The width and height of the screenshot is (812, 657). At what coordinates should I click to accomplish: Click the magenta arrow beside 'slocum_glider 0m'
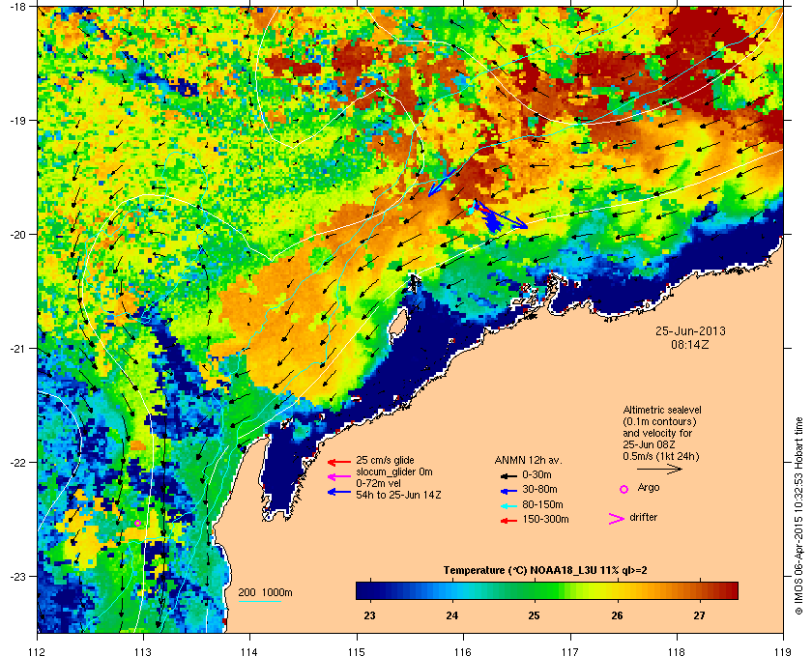(339, 477)
